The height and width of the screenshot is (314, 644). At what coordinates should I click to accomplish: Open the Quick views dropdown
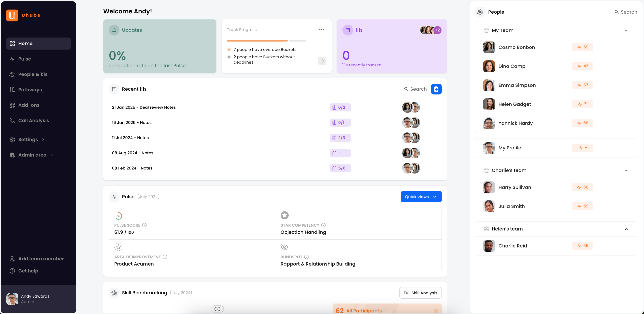tap(421, 197)
